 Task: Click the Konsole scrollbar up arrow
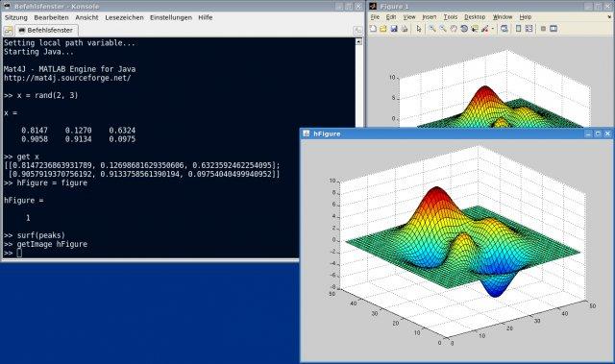pyautogui.click(x=358, y=41)
